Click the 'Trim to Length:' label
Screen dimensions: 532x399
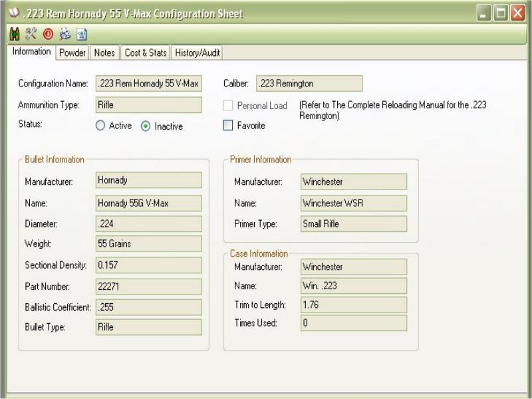pos(260,305)
